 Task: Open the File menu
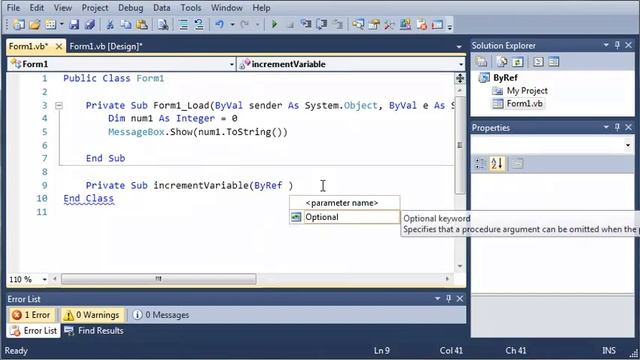pyautogui.click(x=13, y=8)
